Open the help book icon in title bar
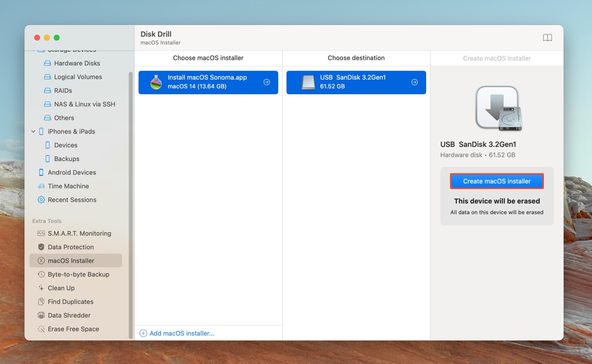This screenshot has width=592, height=364. 547,38
